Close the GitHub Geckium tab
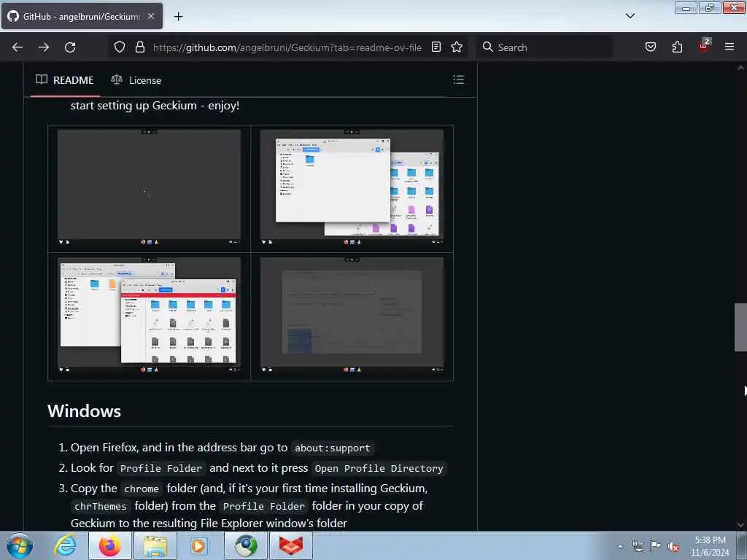The height and width of the screenshot is (560, 747). click(151, 16)
